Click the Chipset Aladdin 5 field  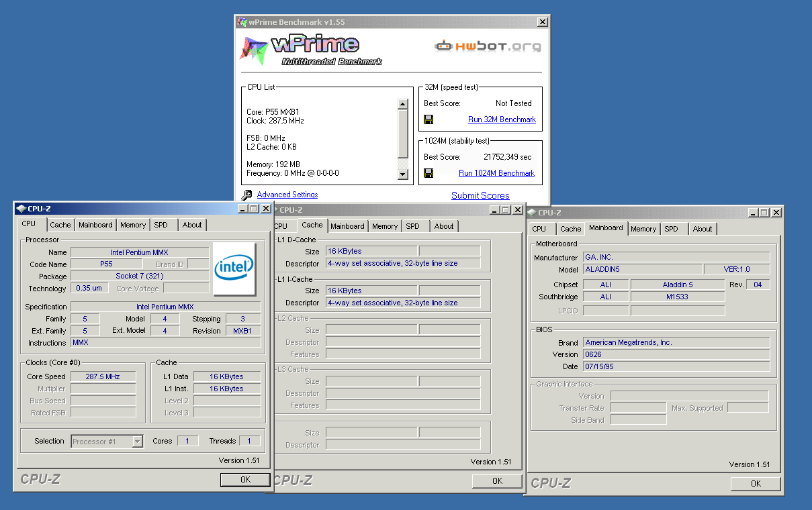[x=678, y=285]
